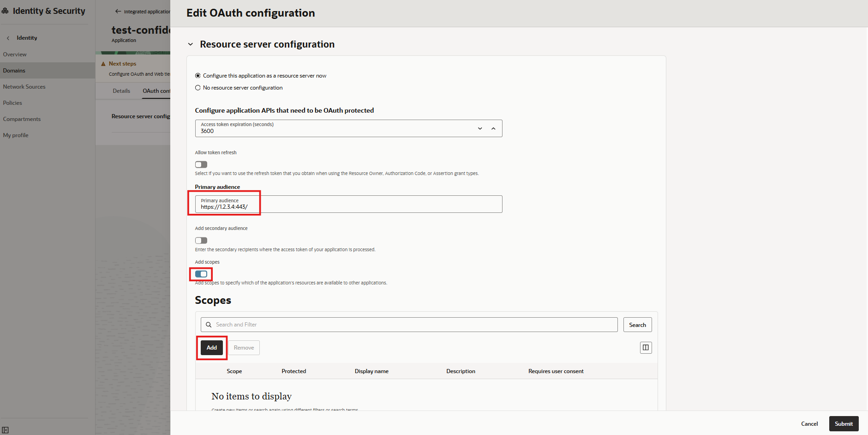
Task: Click the Remove scope button
Action: (244, 348)
